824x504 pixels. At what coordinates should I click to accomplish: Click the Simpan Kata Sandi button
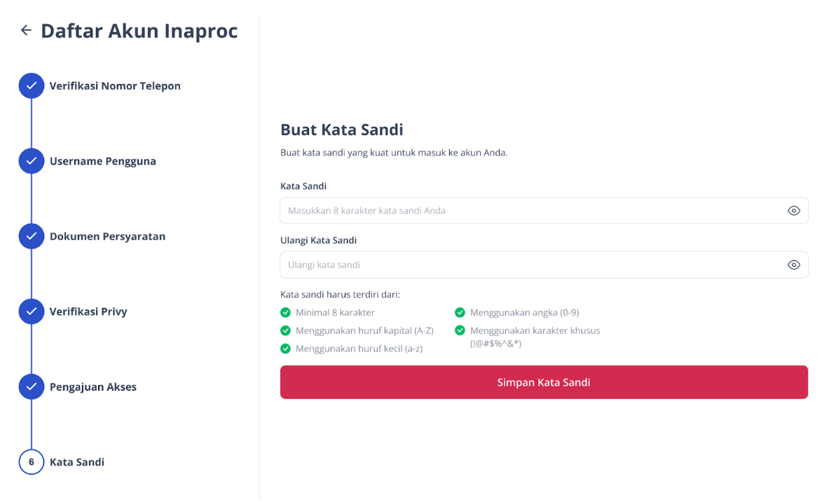coord(544,382)
